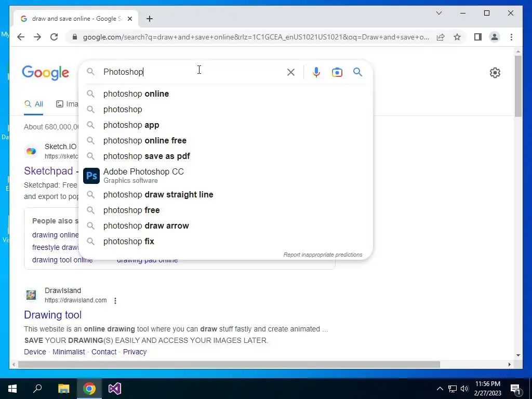Open File Explorer from taskbar

tap(63, 389)
